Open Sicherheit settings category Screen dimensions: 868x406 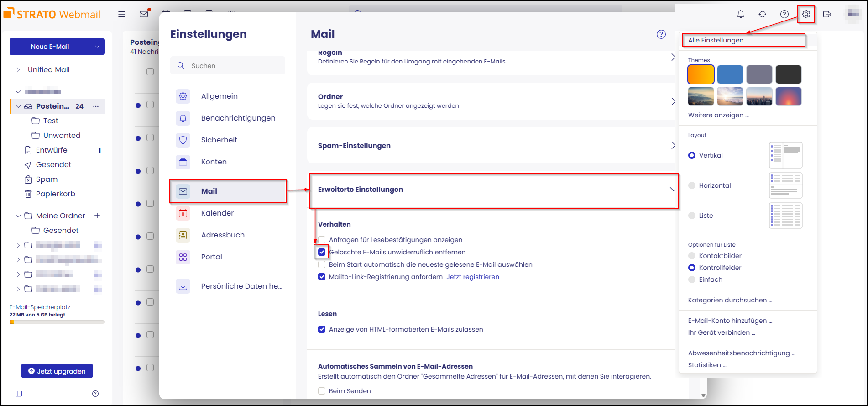(228, 140)
